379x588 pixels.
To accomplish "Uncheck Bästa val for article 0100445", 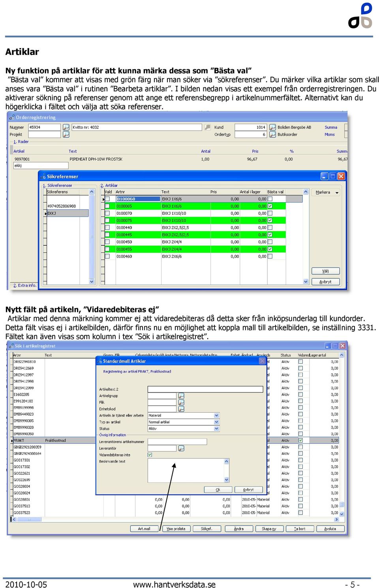I will [x=270, y=235].
